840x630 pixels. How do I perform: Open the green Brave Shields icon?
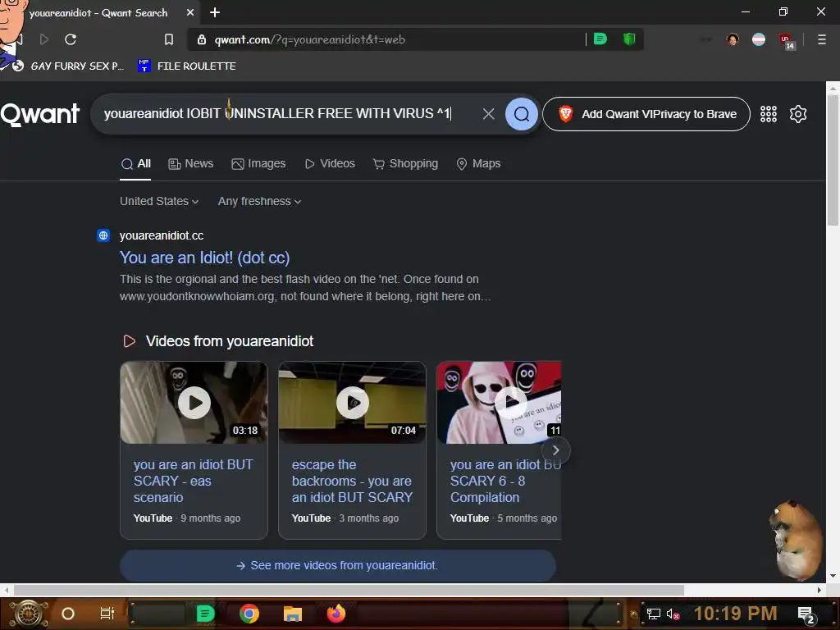629,39
